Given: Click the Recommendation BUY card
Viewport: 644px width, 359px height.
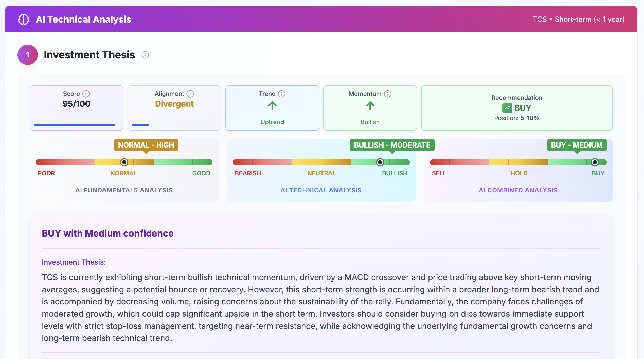Looking at the screenshot, I should tap(517, 108).
